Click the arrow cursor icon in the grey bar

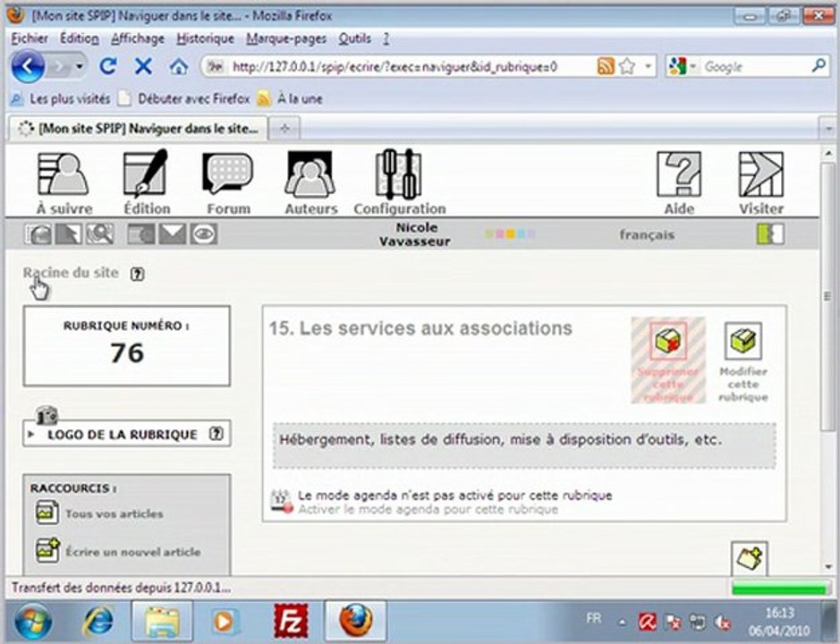coord(69,234)
